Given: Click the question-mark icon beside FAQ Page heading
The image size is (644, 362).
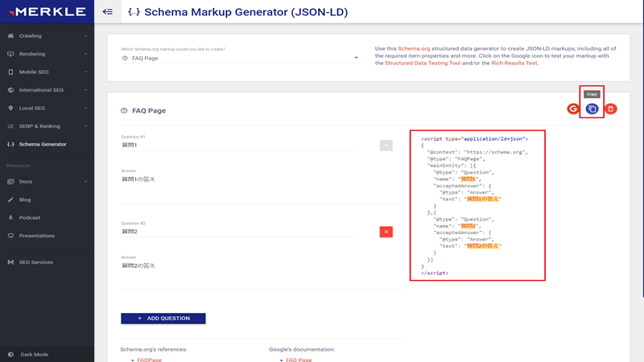Looking at the screenshot, I should coord(124,110).
